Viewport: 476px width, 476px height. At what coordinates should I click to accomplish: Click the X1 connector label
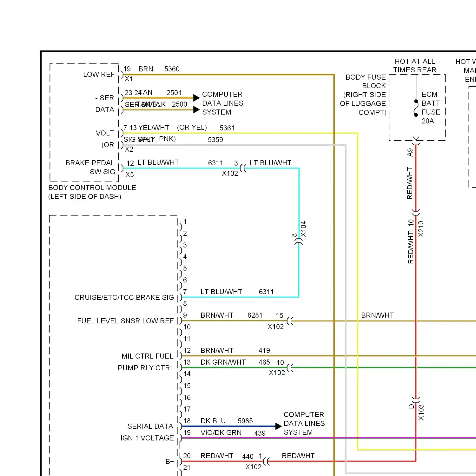pos(129,79)
